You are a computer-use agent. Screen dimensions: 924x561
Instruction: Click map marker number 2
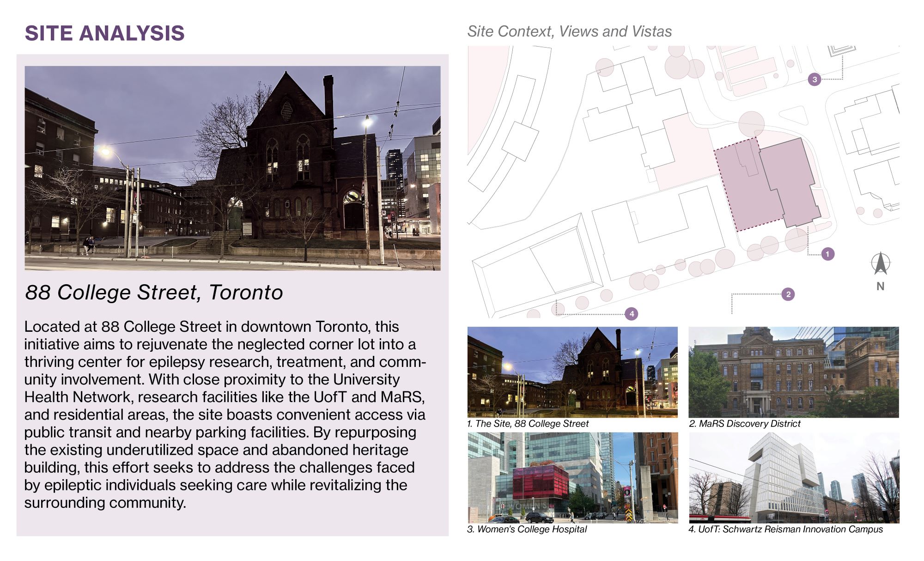pos(788,294)
